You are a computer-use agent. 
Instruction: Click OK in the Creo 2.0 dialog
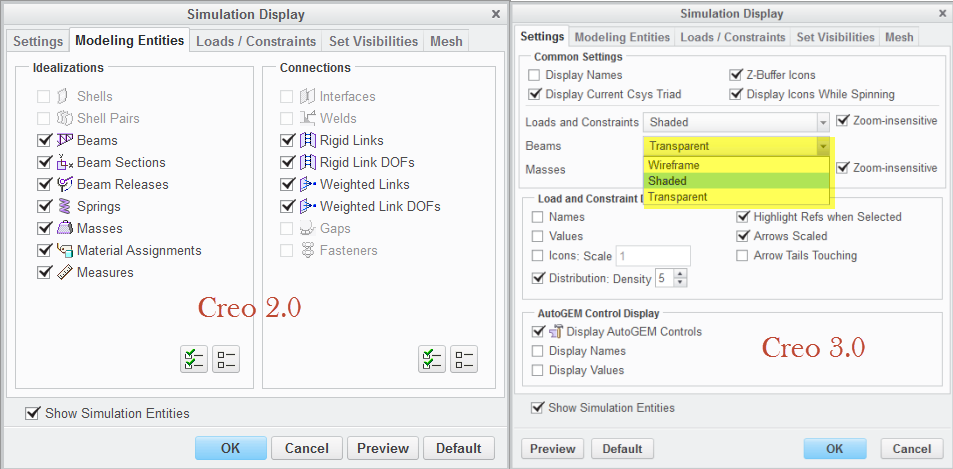coord(230,448)
